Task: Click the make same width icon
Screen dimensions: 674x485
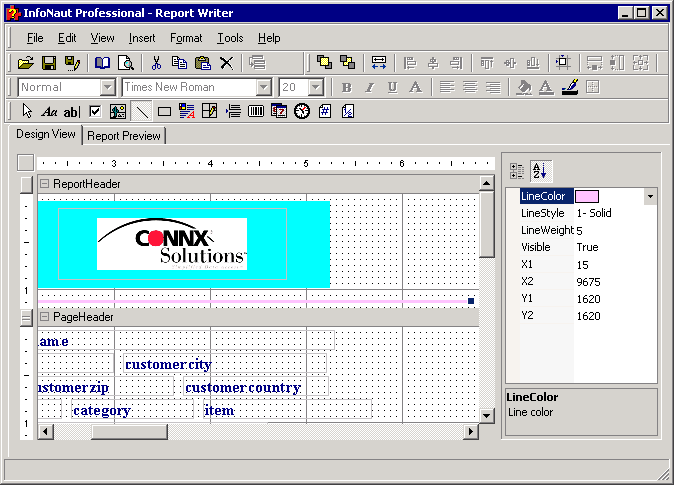Action: [379, 62]
